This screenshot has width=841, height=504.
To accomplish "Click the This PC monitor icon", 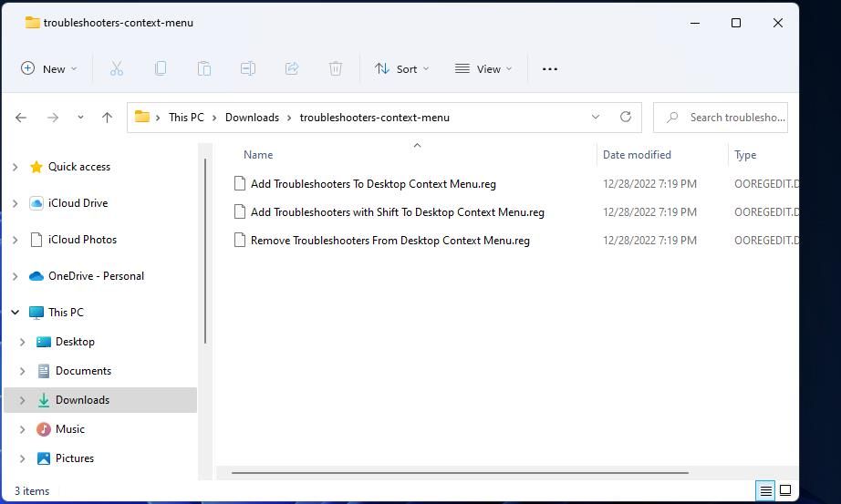I will pos(36,313).
